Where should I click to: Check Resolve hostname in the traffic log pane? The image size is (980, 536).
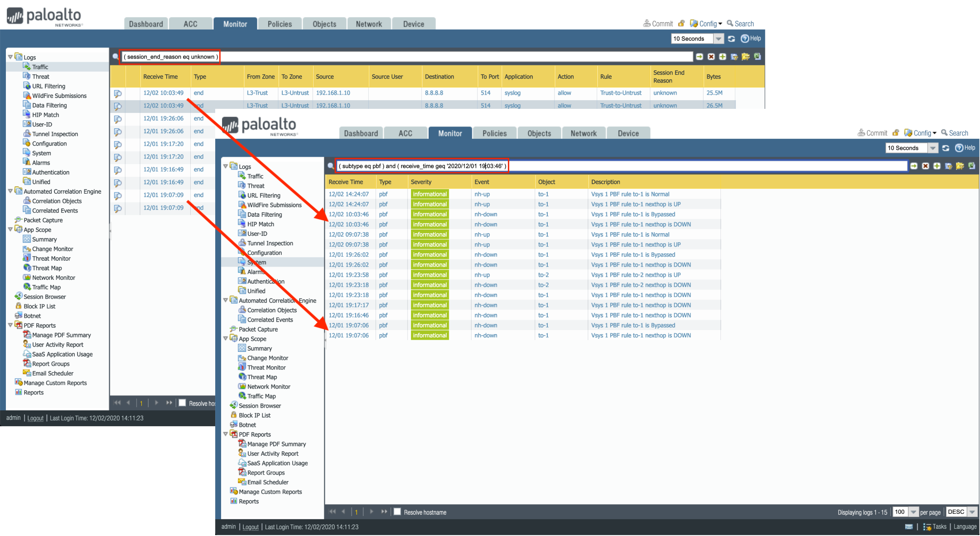tap(182, 402)
